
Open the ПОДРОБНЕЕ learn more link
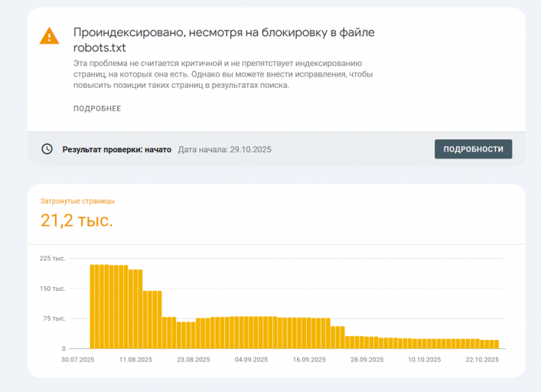click(97, 109)
